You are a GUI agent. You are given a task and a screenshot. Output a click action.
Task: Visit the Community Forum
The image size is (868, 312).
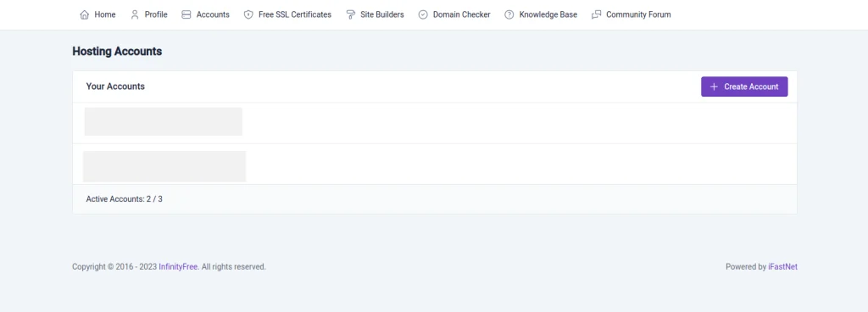[631, 15]
